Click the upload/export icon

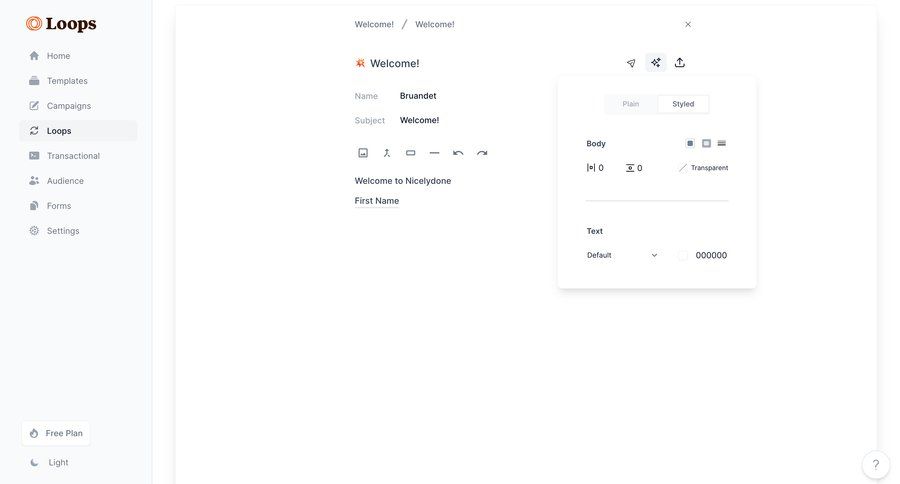(680, 63)
